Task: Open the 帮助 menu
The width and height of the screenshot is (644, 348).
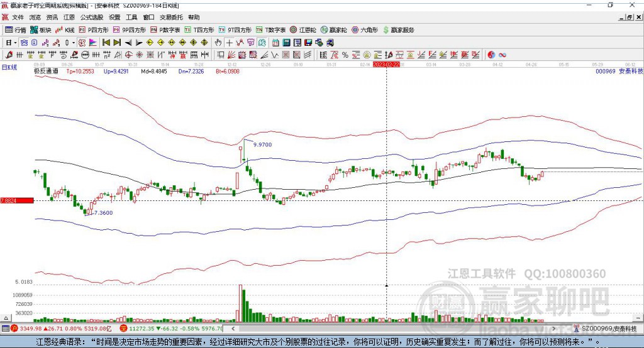Action: (x=194, y=17)
